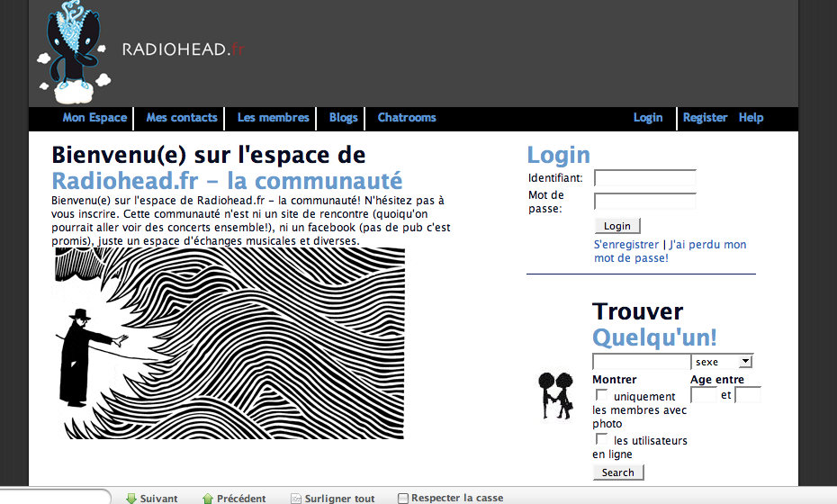Click the two-figures icon beside Trouver Quelqu'un
This screenshot has width=837, height=504.
(555, 395)
